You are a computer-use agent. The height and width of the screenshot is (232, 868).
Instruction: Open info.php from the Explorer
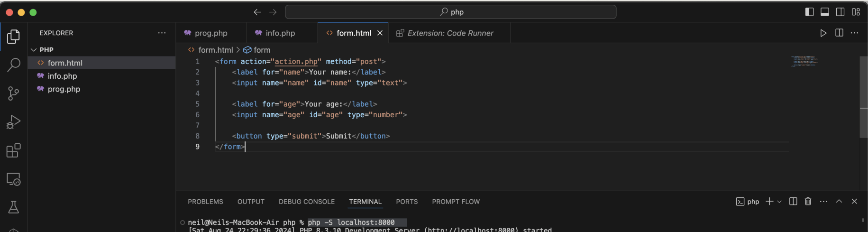click(62, 76)
